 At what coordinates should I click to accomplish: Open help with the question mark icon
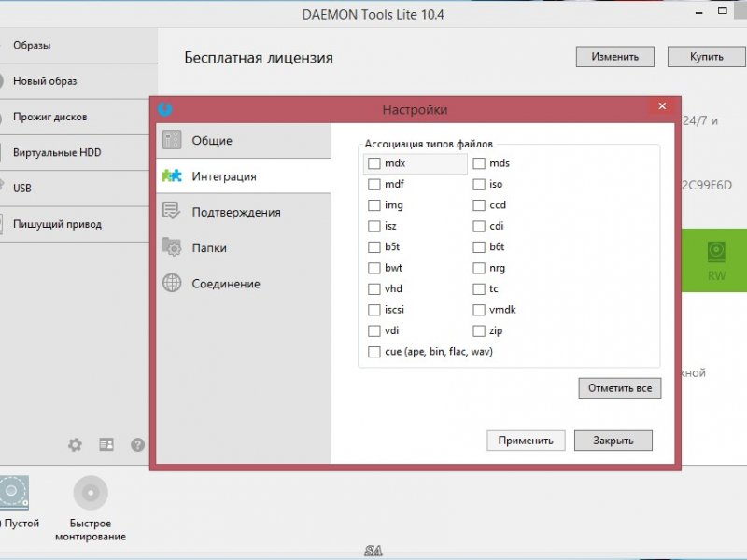tap(137, 445)
